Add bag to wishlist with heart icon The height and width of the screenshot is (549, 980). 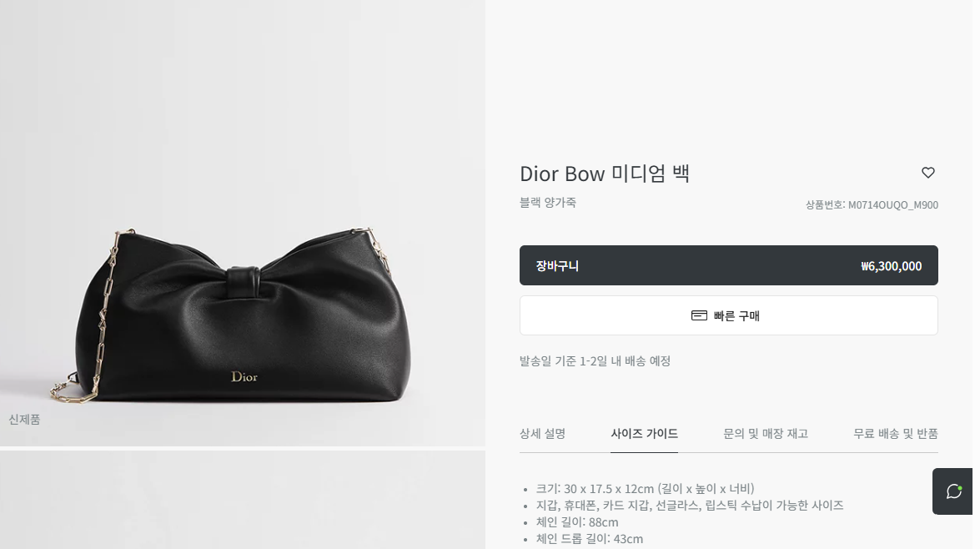pos(927,173)
